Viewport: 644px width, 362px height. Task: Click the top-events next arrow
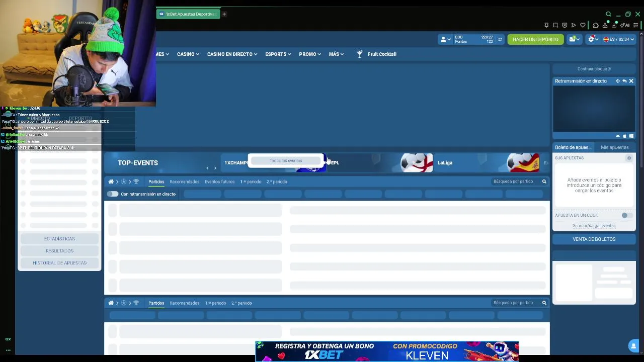click(x=215, y=168)
